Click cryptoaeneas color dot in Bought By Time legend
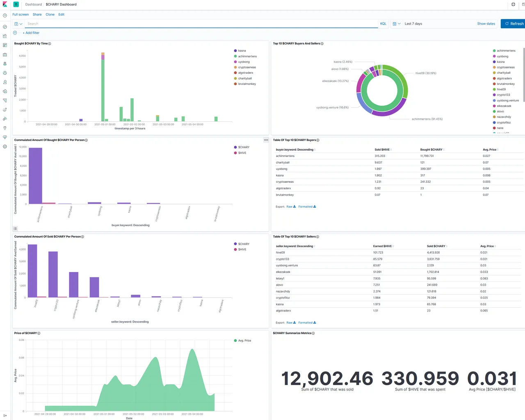The width and height of the screenshot is (525, 420). pos(235,67)
